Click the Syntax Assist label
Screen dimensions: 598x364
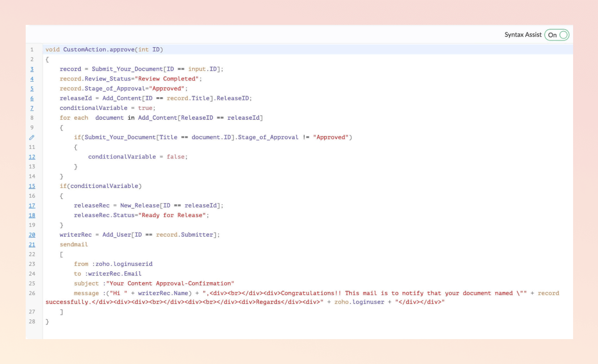[x=522, y=35]
